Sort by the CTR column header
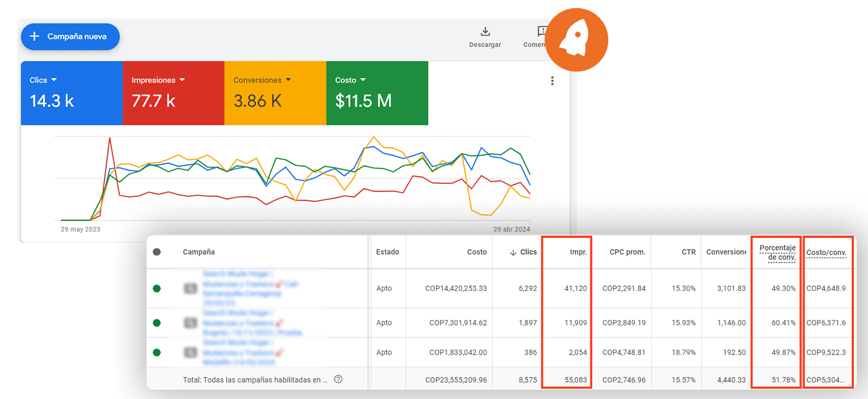This screenshot has width=868, height=399. pyautogui.click(x=688, y=252)
